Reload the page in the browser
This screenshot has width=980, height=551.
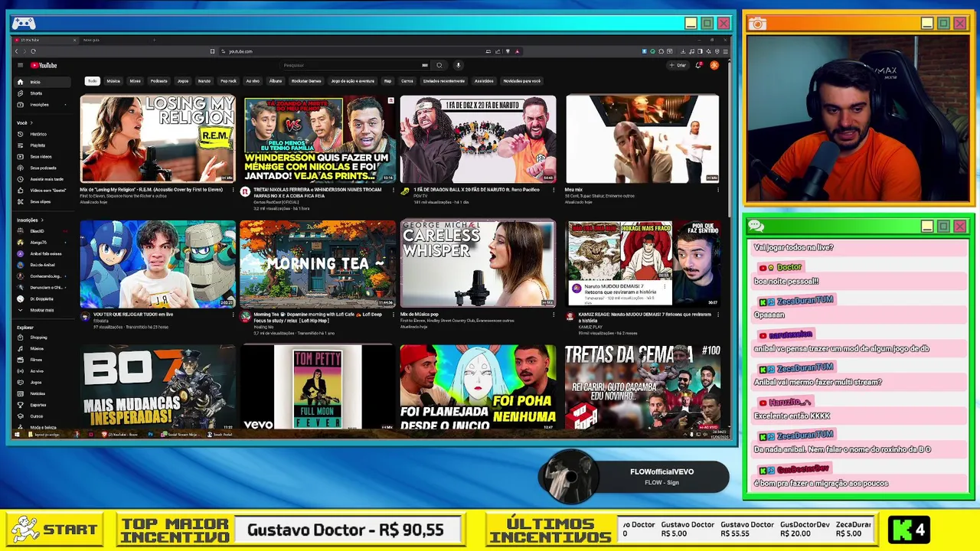(33, 51)
